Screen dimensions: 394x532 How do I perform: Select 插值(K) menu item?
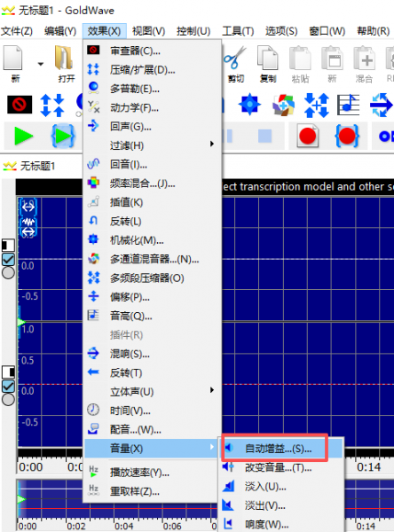[x=152, y=202]
